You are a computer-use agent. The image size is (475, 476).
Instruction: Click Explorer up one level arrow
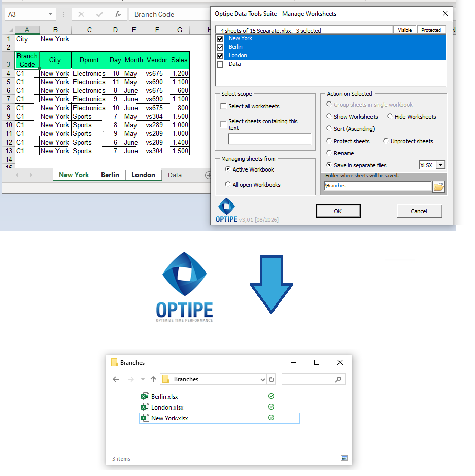tap(153, 379)
